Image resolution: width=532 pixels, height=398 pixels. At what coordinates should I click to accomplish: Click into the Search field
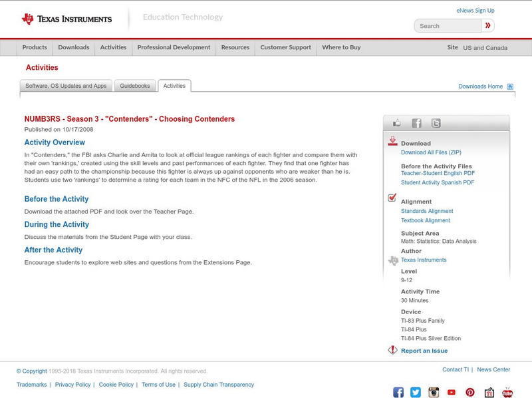click(448, 26)
